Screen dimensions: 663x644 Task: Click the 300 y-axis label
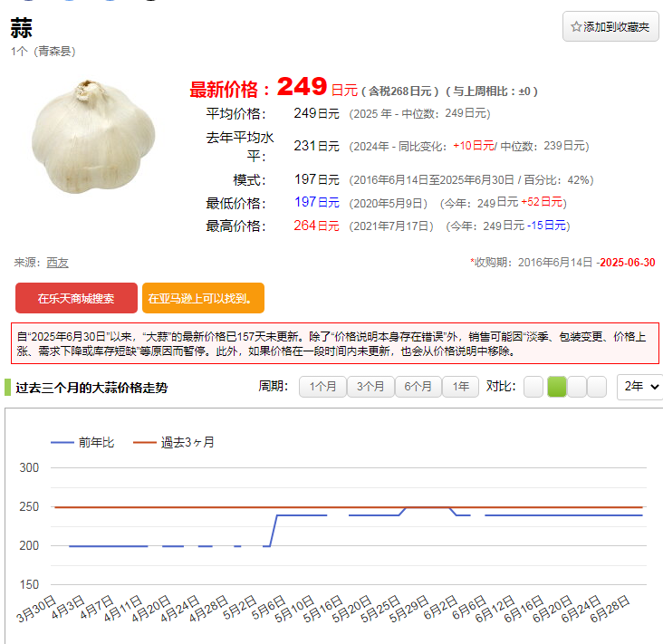pyautogui.click(x=29, y=467)
